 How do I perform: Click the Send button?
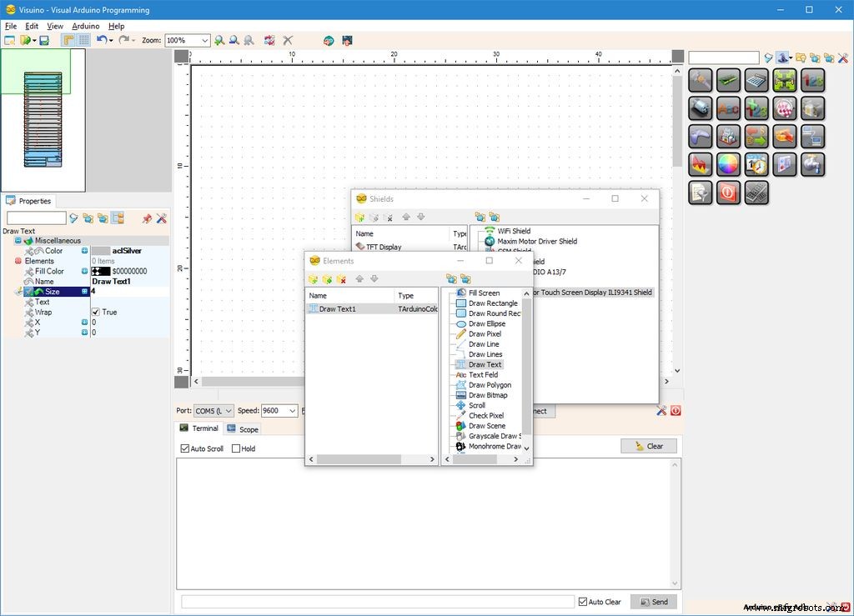(x=653, y=601)
